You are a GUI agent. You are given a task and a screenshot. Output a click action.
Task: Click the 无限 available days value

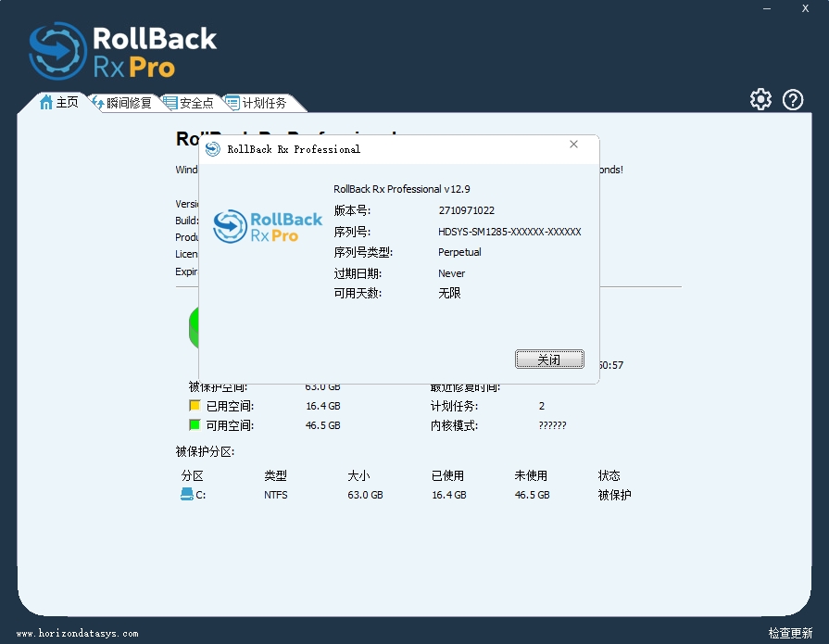tap(449, 293)
